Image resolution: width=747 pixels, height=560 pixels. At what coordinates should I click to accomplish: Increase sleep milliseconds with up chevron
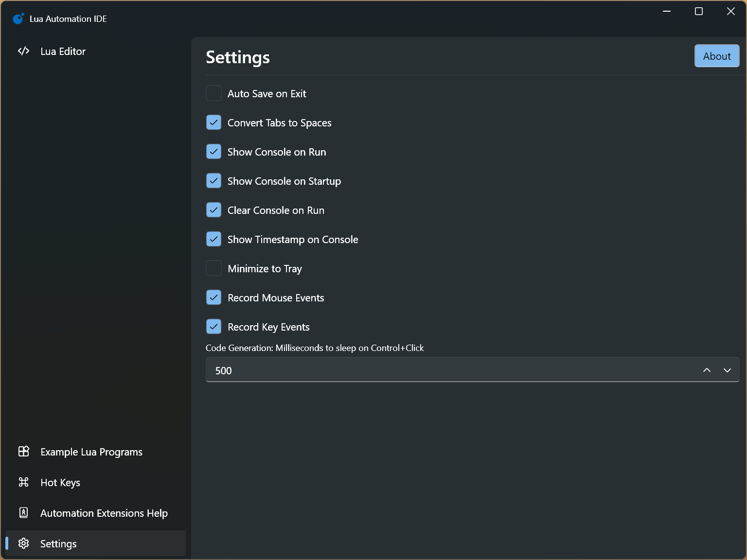pos(707,370)
